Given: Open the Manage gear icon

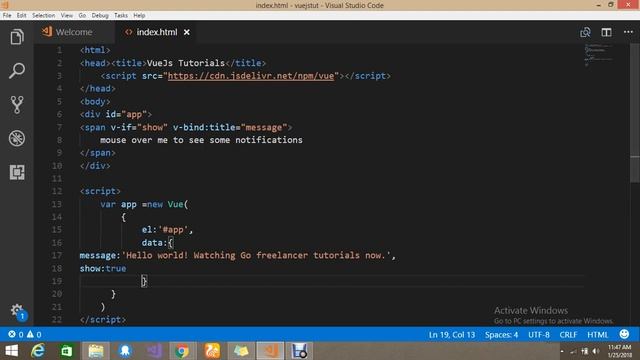Looking at the screenshot, I should coord(17,311).
